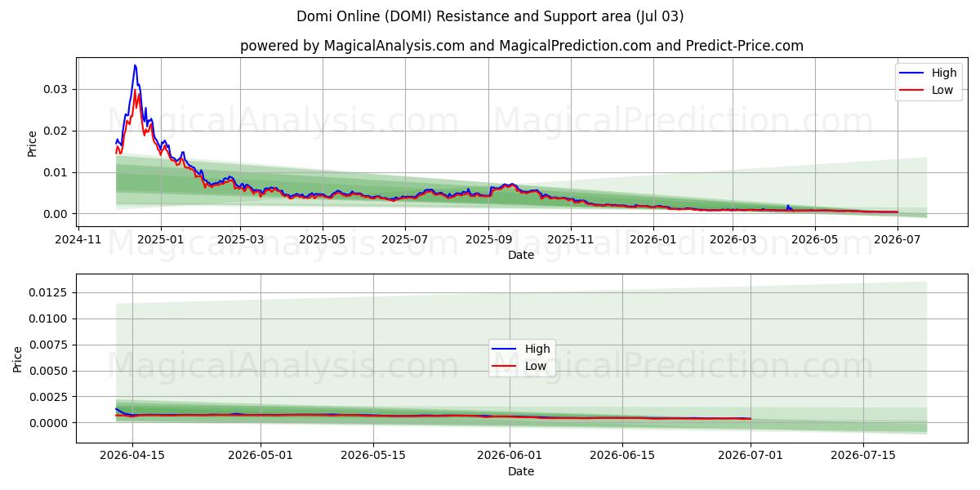Click the Price axis label of top chart
Viewport: 980px width, 490px height.
tap(33, 144)
